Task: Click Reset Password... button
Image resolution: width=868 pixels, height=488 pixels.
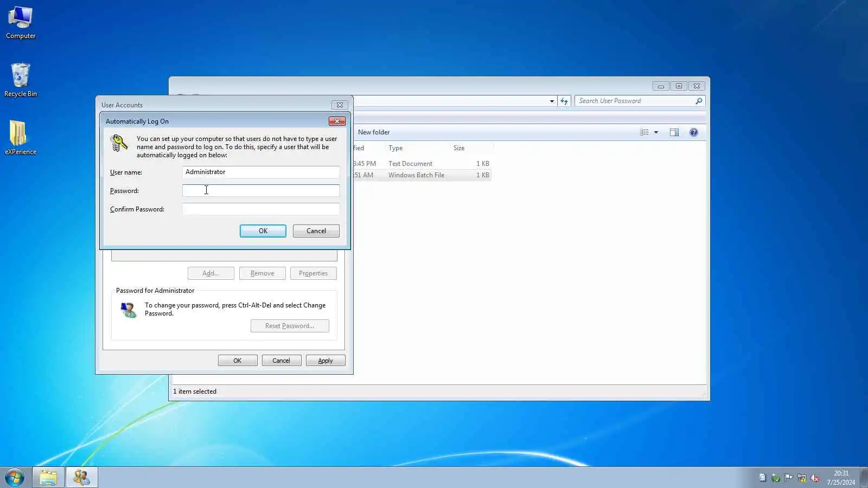Action: click(x=290, y=326)
